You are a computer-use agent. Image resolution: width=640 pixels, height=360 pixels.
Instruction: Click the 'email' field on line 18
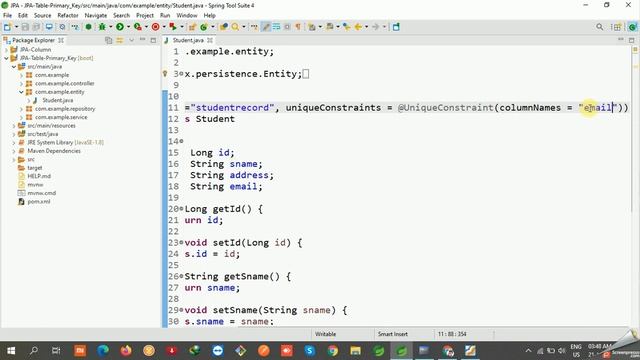[243, 187]
